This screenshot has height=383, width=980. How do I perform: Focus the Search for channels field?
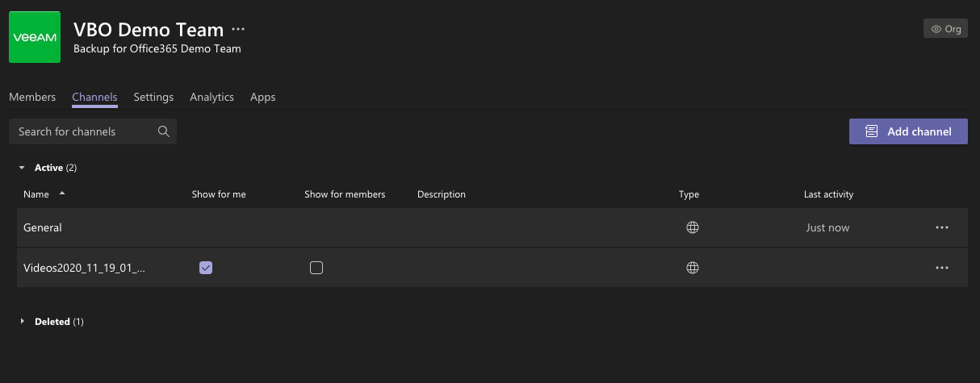[93, 131]
